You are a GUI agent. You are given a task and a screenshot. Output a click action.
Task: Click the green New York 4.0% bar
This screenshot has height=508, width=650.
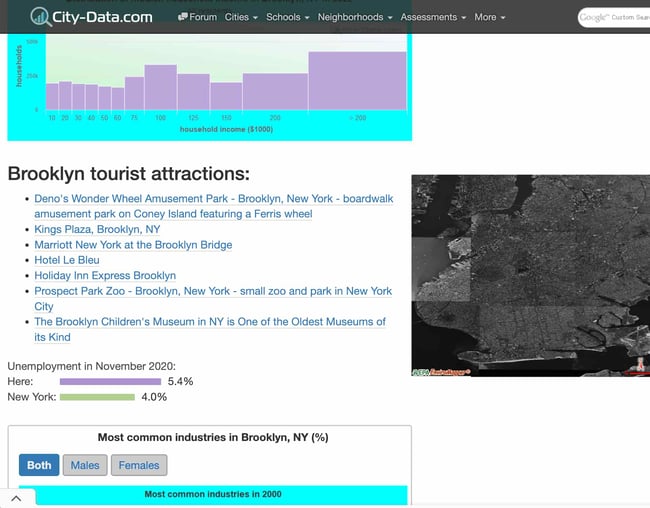tap(97, 397)
